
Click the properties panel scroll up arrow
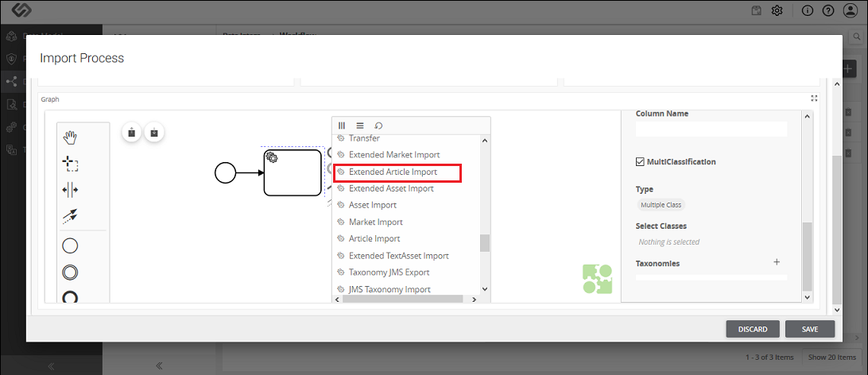click(808, 116)
